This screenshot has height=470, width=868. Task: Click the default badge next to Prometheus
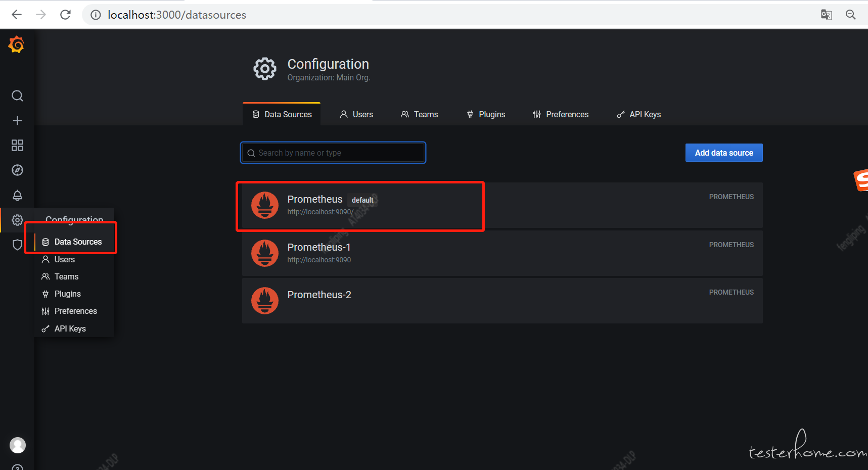click(x=362, y=200)
